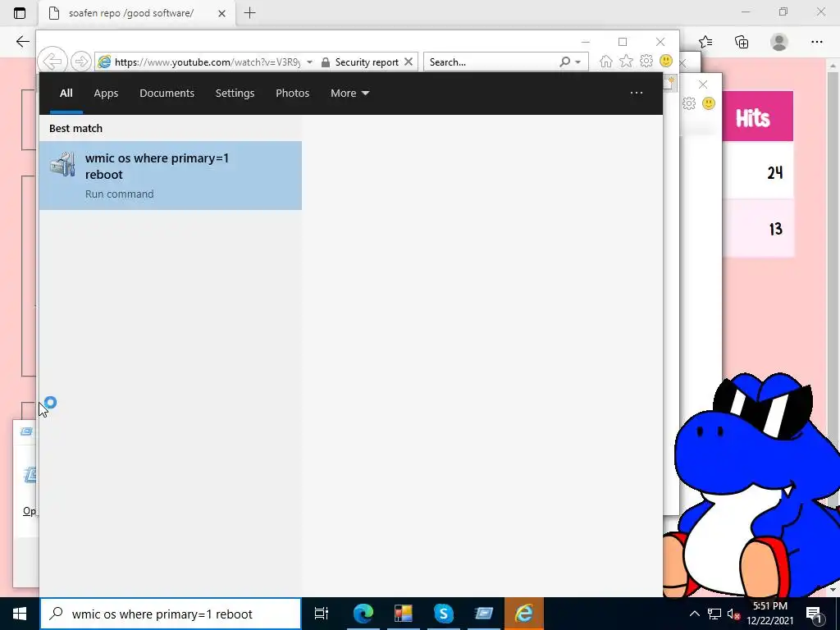Close the soafen repo Edge tab

221,13
